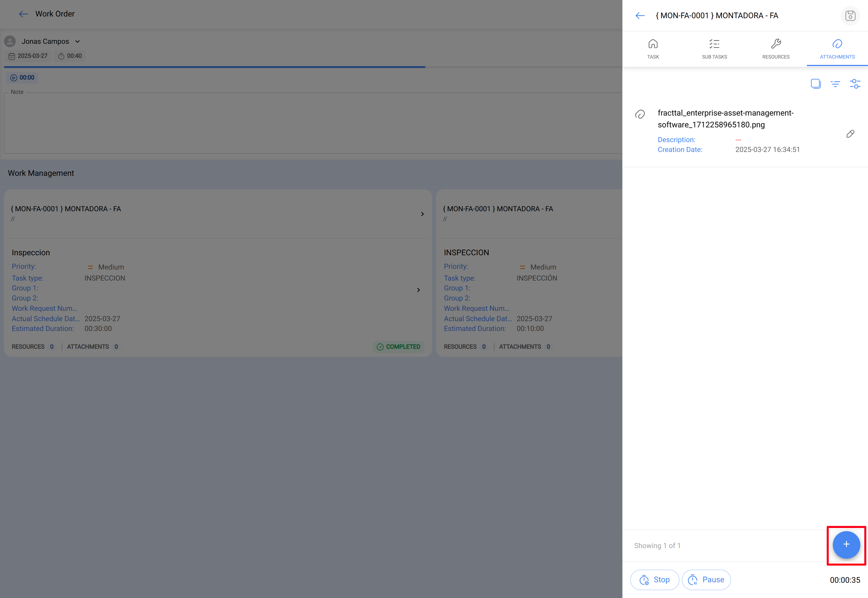Pause the work order timer
868x598 pixels.
click(706, 580)
